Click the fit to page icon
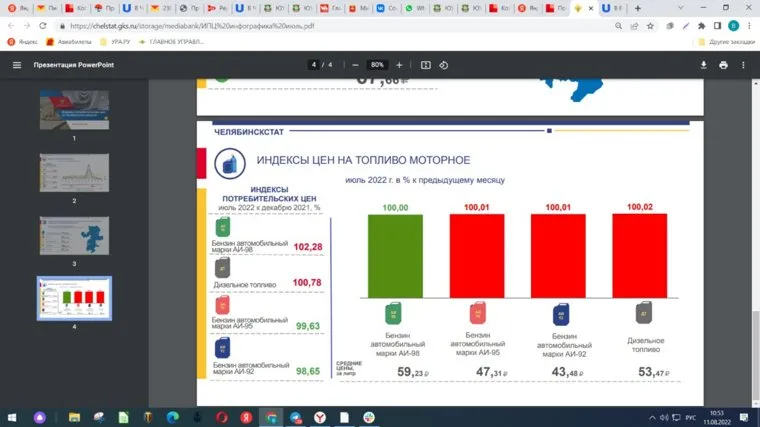 (426, 65)
